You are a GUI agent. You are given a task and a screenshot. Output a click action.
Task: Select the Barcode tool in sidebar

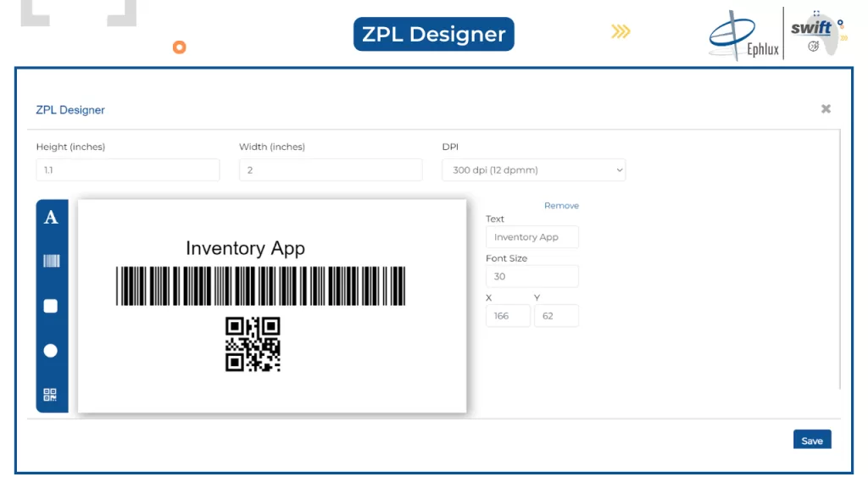[51, 261]
